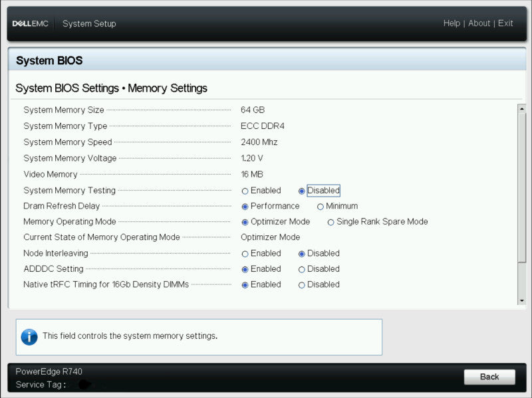Set Dram Refresh Delay to Minimum
This screenshot has width=532, height=398.
pos(320,207)
